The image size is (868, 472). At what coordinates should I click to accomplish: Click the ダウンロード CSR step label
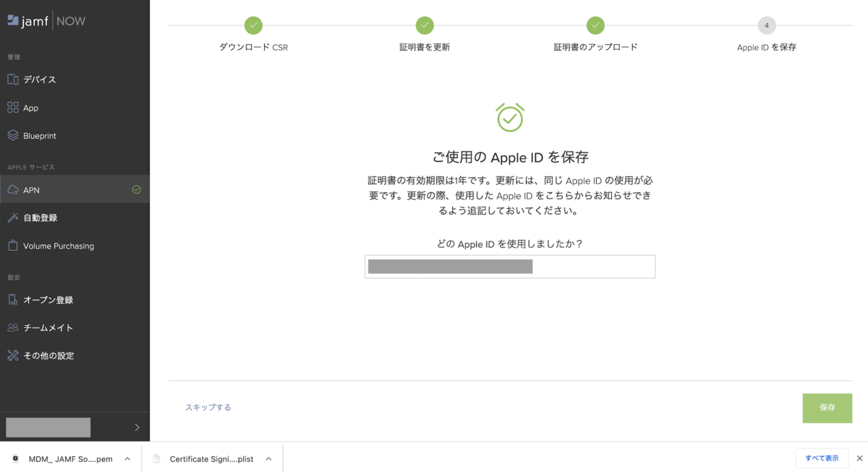[253, 47]
